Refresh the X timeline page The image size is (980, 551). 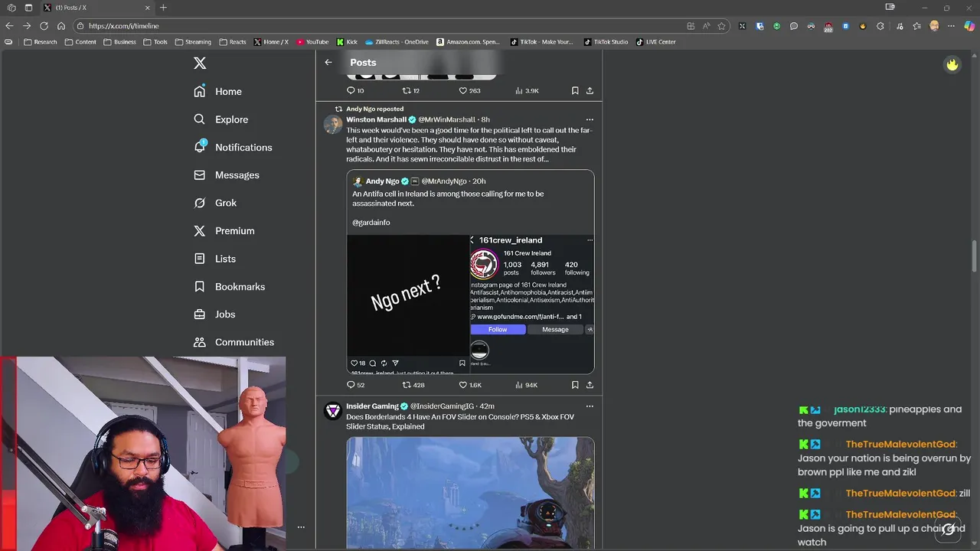(x=44, y=26)
